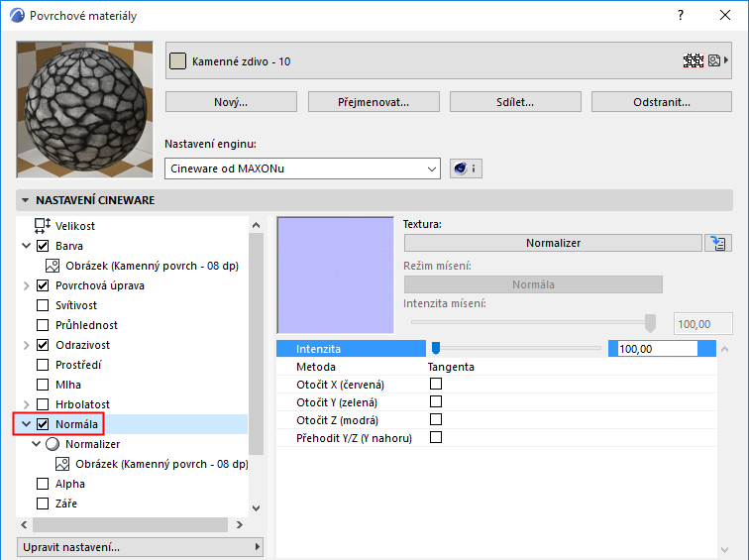
Task: Select the Alpha channel label
Action: click(69, 484)
